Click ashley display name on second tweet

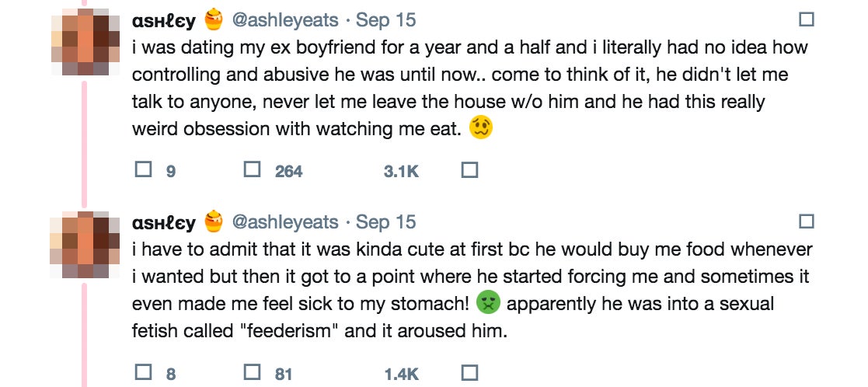tap(164, 224)
